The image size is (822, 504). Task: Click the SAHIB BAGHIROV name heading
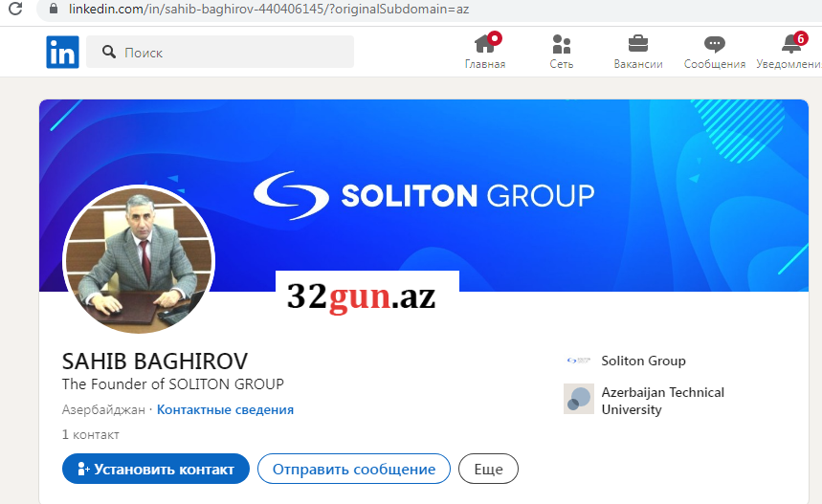click(155, 362)
